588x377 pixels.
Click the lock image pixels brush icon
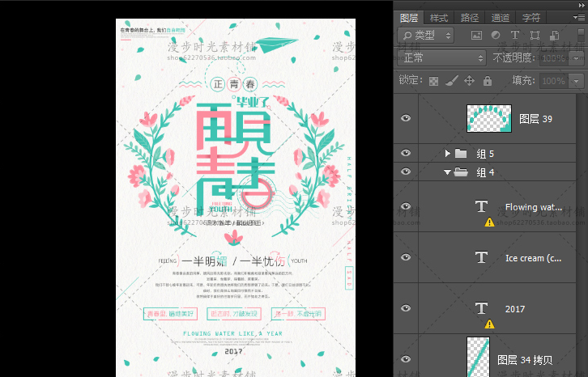coord(452,81)
